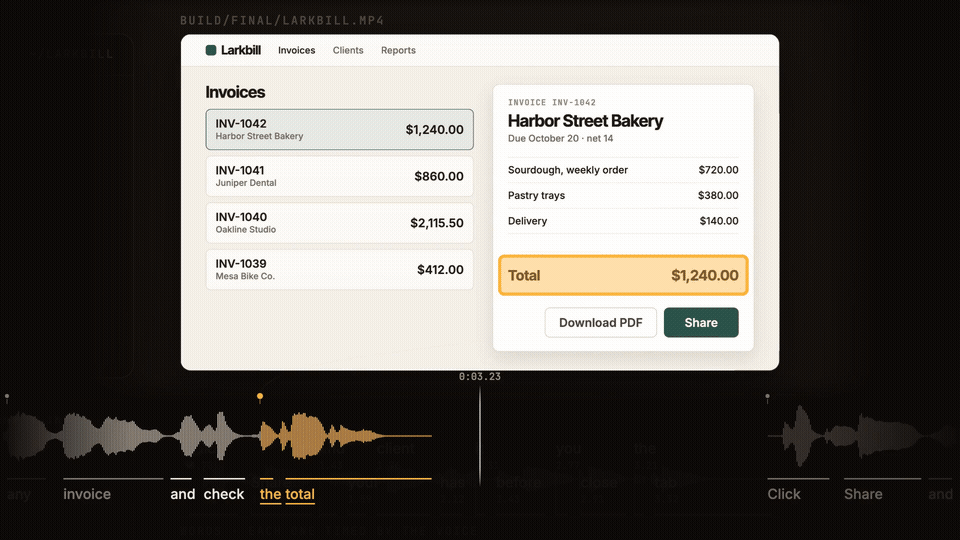The height and width of the screenshot is (540, 960).
Task: Click the orange timeline marker above the waveform
Action: [260, 397]
